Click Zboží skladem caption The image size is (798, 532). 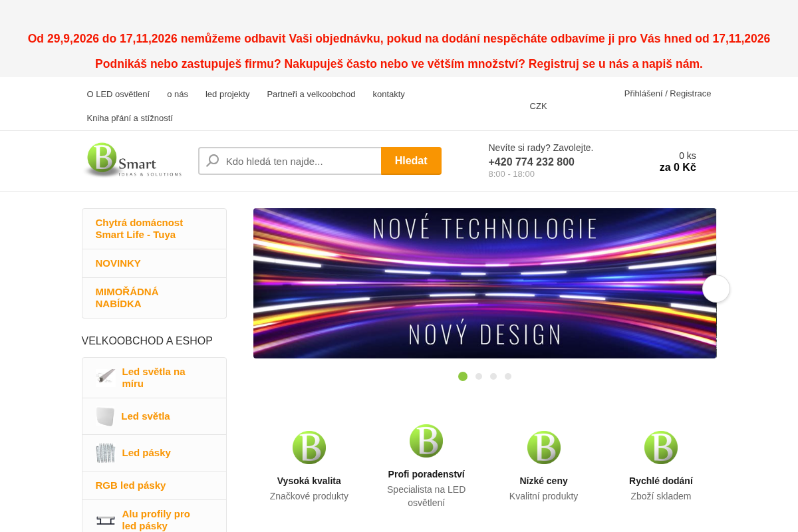coord(661,496)
